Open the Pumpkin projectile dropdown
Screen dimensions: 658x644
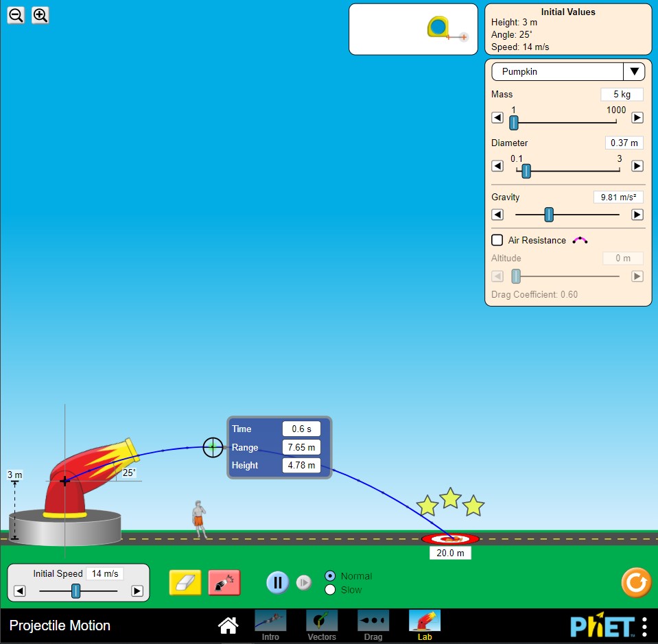(x=568, y=71)
